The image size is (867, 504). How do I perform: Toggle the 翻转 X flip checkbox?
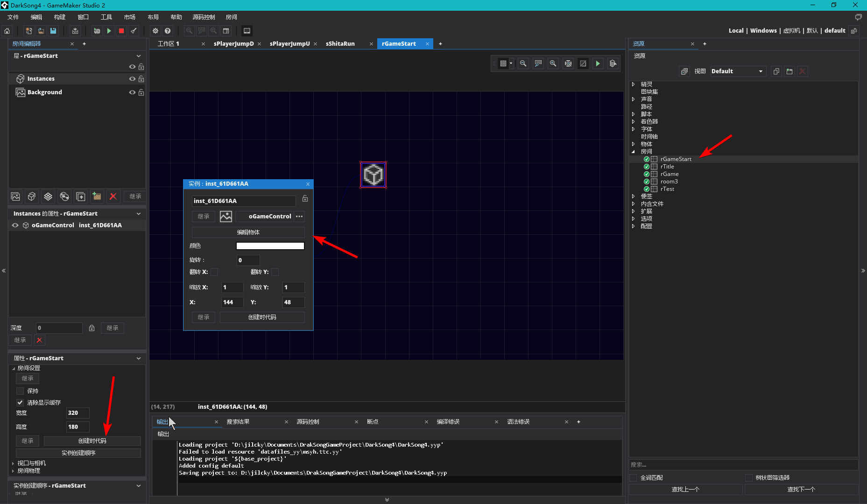click(x=214, y=272)
